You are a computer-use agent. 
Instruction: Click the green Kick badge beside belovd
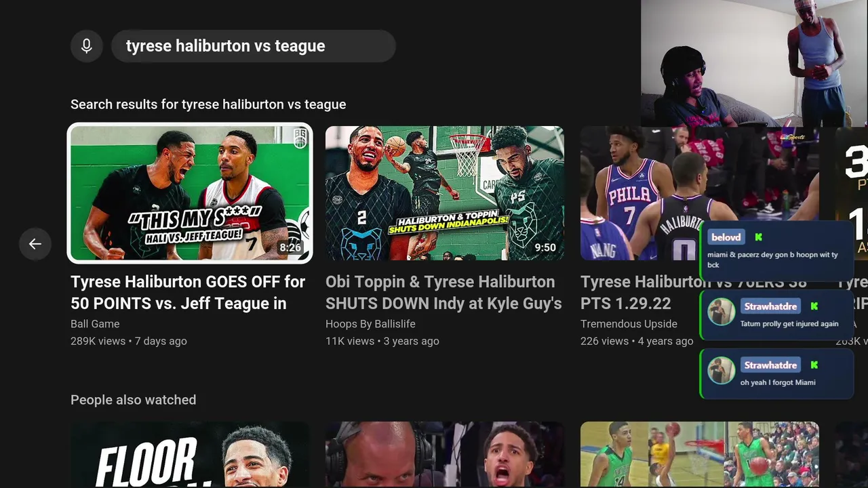[x=758, y=237]
